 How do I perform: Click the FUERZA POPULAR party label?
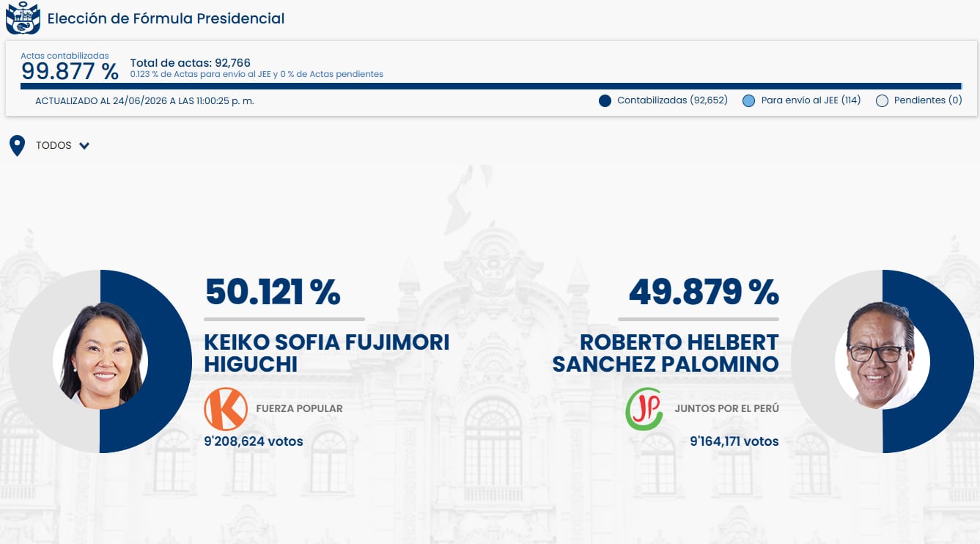299,408
